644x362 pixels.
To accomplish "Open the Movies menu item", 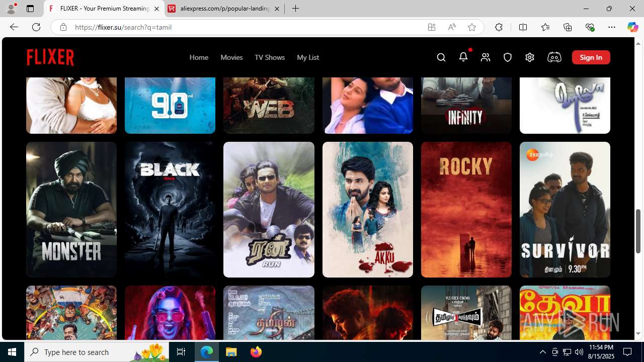I will tap(231, 57).
